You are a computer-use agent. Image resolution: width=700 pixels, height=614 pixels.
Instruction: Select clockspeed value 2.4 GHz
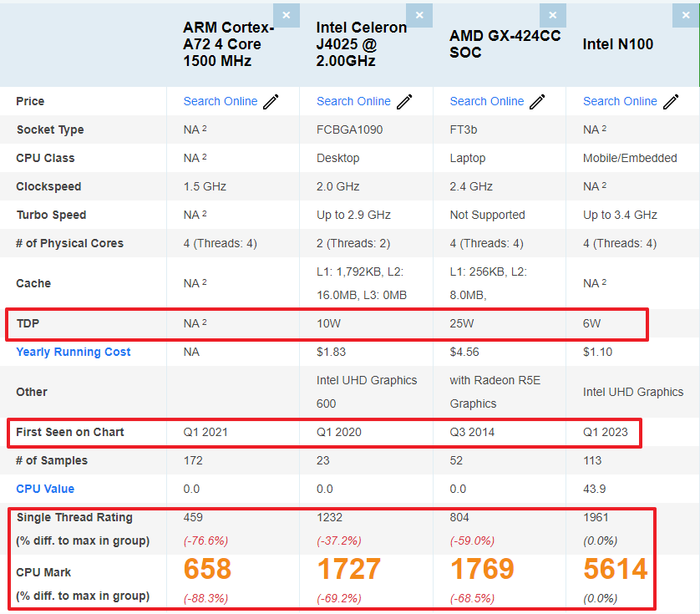(x=471, y=186)
